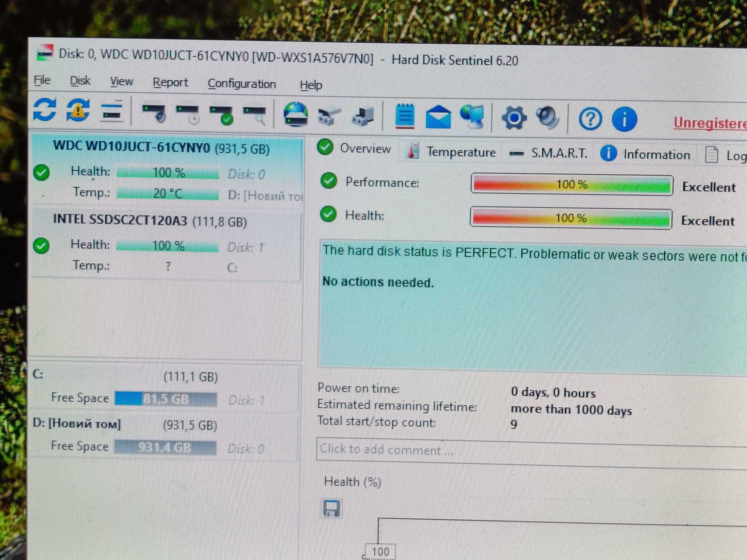Viewport: 747px width, 560px height.
Task: Open the gear configuration icon
Action: click(x=514, y=118)
